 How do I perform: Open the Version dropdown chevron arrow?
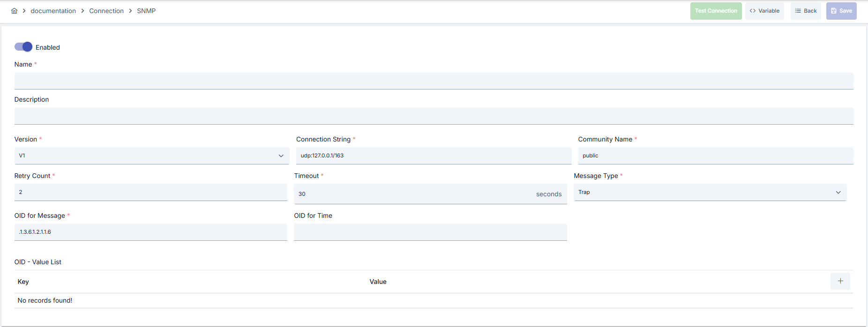[281, 156]
